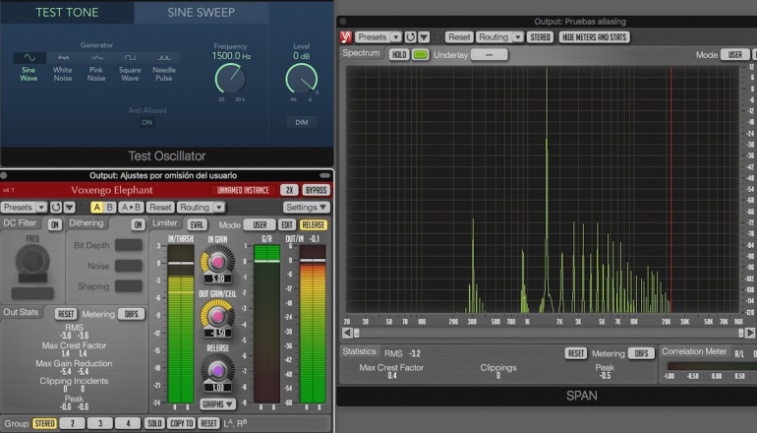This screenshot has height=433, width=757.
Task: Open the limiter Mode USER selector in Elephant
Action: click(260, 225)
